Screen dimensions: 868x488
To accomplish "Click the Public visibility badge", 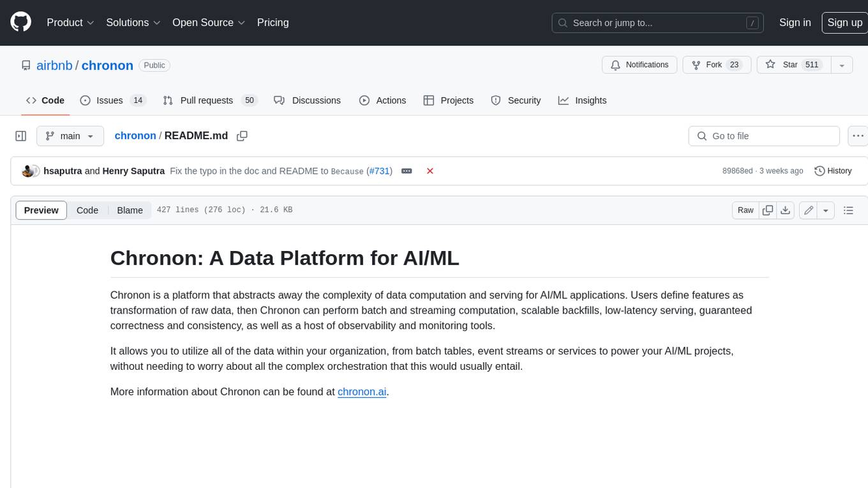I will click(x=154, y=65).
